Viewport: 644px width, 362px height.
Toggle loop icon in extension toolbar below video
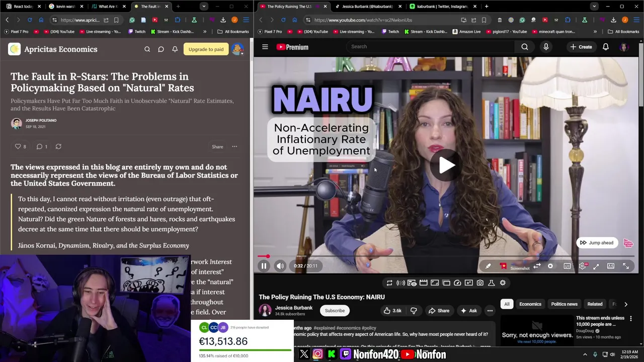[389, 283]
